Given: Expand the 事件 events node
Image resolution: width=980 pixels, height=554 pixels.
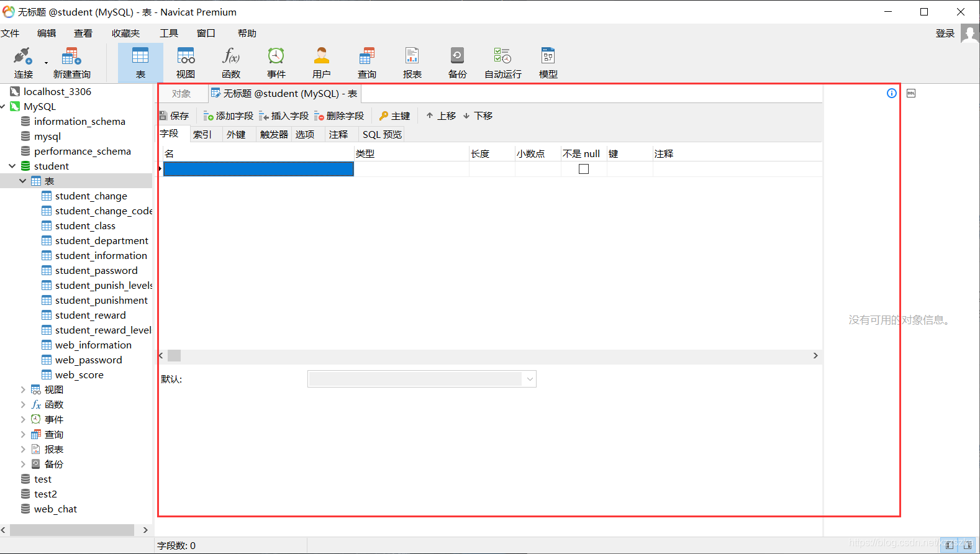Looking at the screenshot, I should pos(23,419).
